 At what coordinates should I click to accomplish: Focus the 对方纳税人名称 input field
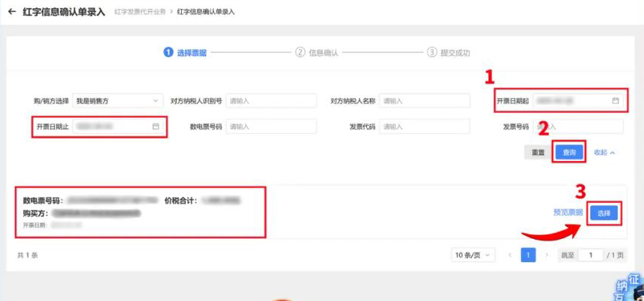click(x=425, y=100)
